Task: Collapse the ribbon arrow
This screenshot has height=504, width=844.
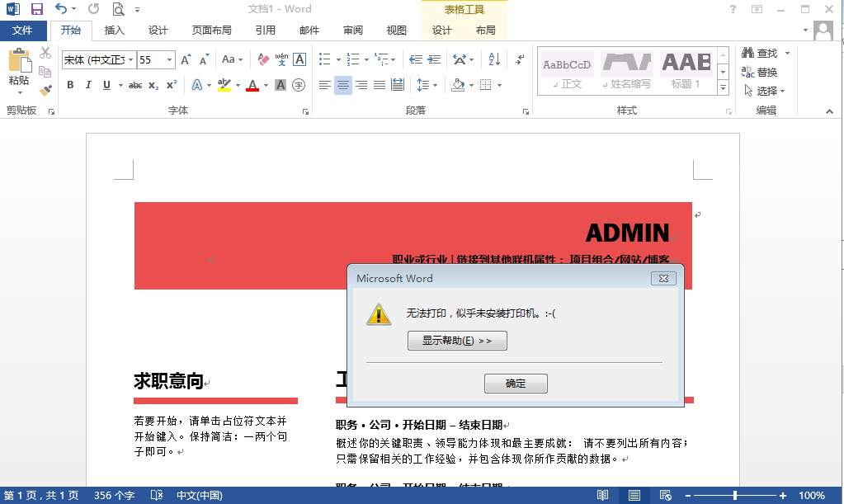Action: point(829,111)
